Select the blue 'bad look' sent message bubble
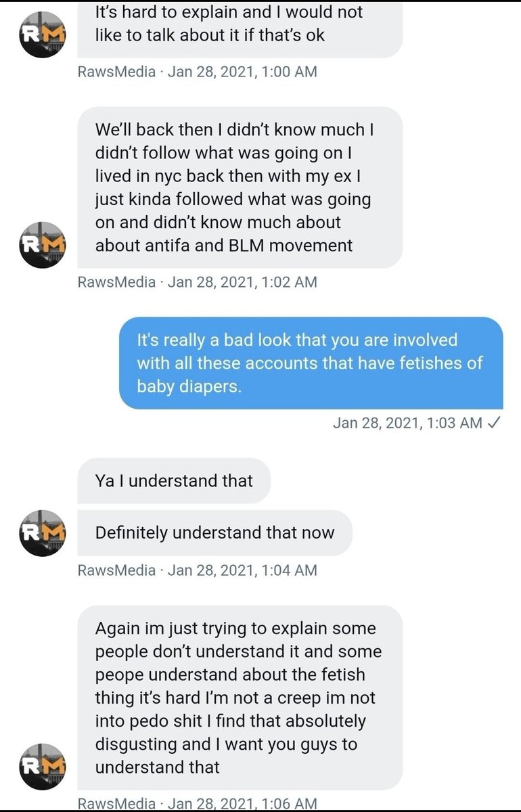The width and height of the screenshot is (521, 812). point(311,363)
